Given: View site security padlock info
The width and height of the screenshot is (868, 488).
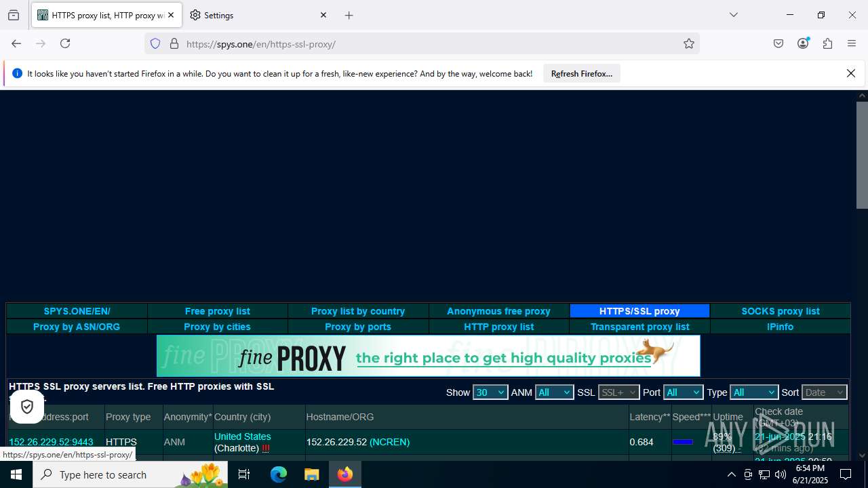Looking at the screenshot, I should click(x=174, y=43).
